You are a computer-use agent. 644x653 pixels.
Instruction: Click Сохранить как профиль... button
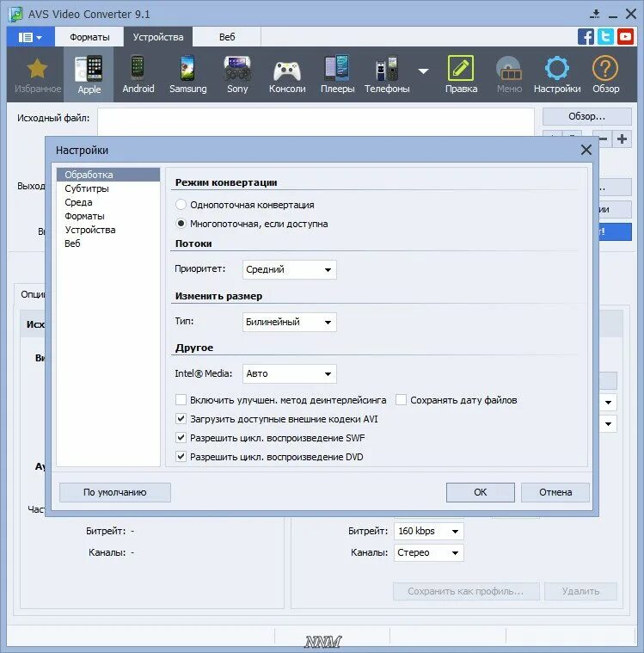click(x=466, y=591)
